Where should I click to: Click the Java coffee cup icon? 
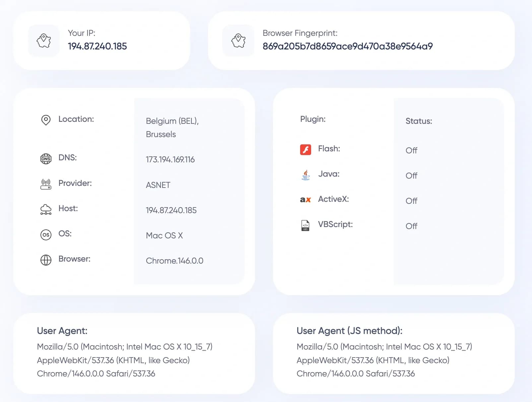305,175
